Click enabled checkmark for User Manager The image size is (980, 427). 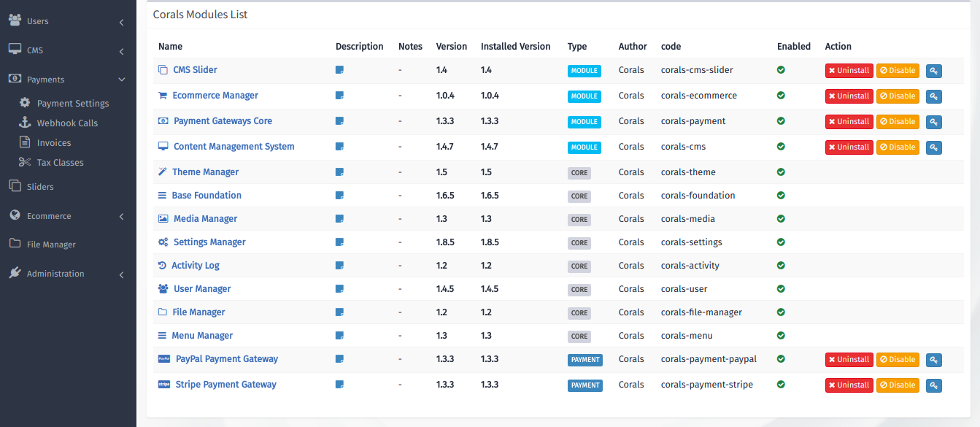(x=781, y=289)
